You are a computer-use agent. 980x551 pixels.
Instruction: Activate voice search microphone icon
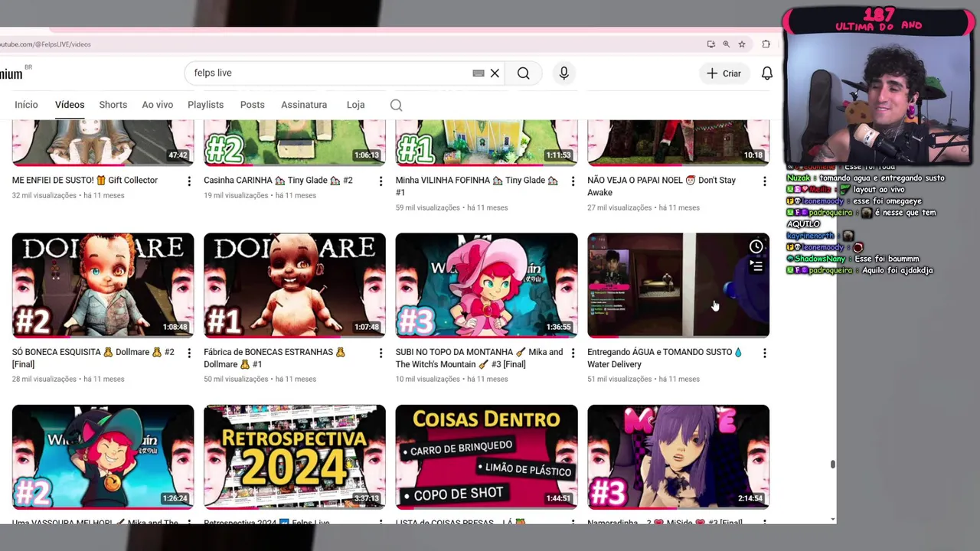[x=563, y=73]
